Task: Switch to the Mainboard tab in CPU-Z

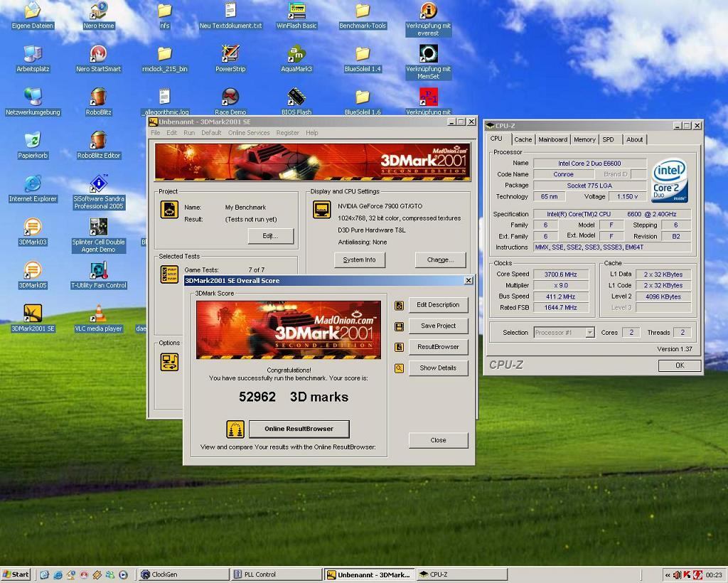Action: [x=553, y=139]
